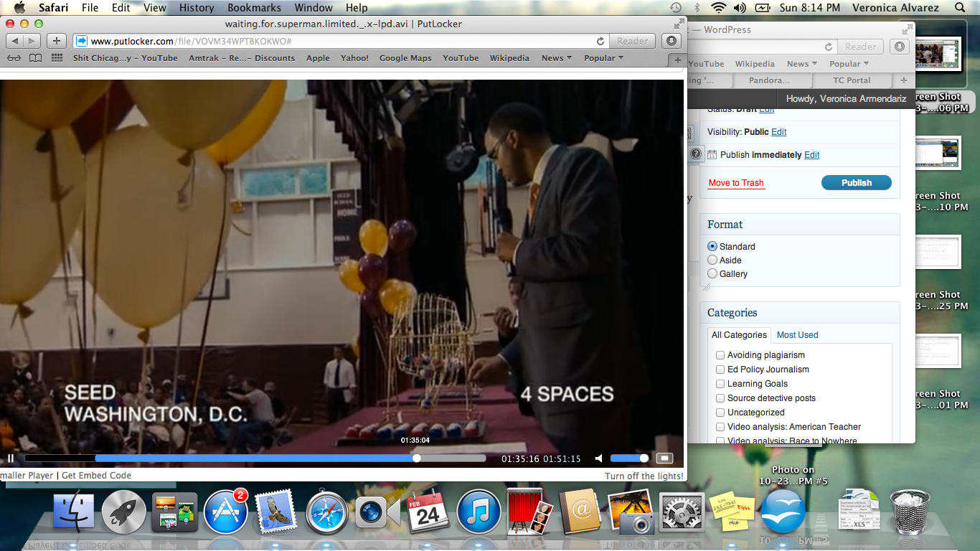
Task: Select Gallery post format
Action: pyautogui.click(x=712, y=273)
